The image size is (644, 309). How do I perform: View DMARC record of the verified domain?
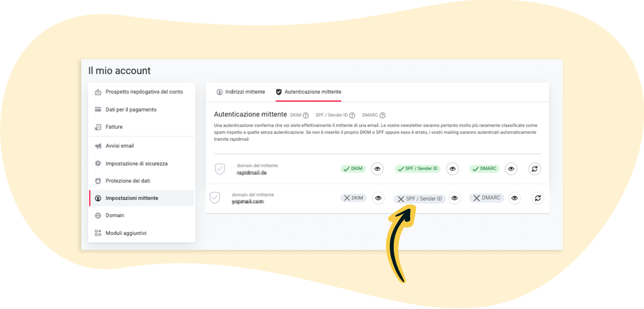(511, 169)
